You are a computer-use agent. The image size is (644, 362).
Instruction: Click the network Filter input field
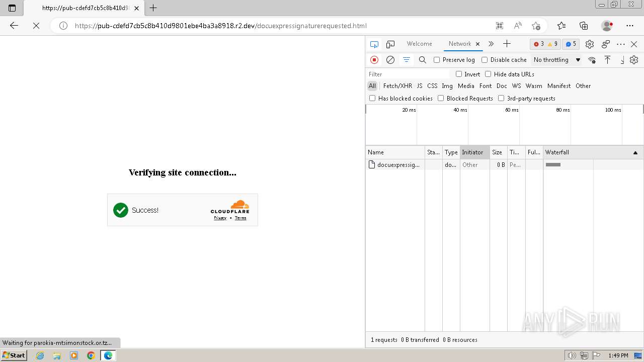(409, 74)
